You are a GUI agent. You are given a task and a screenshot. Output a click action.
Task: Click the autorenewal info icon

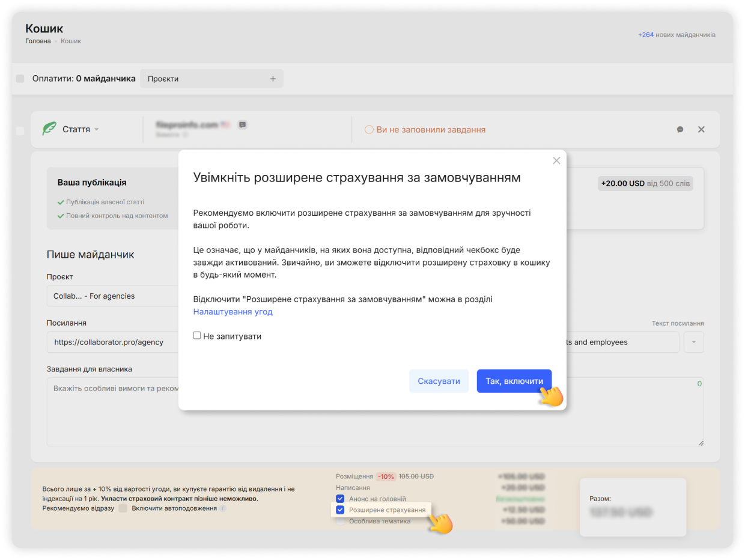click(x=223, y=508)
